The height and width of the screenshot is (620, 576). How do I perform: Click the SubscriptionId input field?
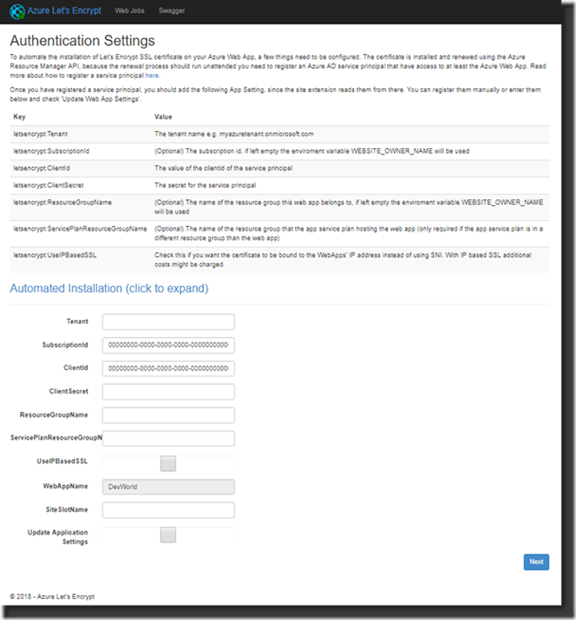pyautogui.click(x=168, y=345)
